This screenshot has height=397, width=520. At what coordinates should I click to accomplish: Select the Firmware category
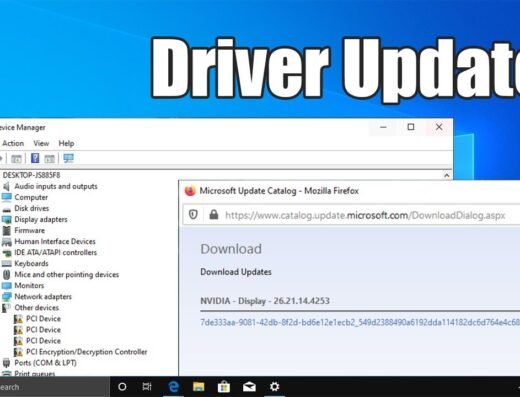tap(29, 230)
